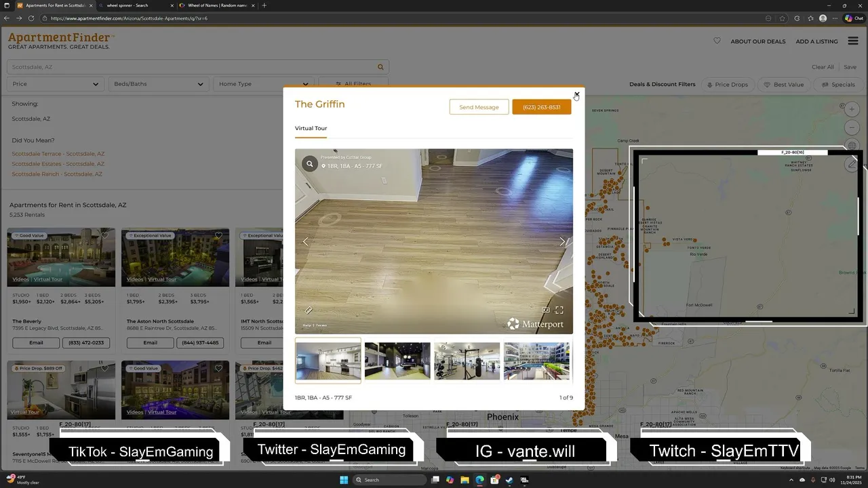Close The Griffin popup dialog
The width and height of the screenshot is (868, 488).
point(576,94)
